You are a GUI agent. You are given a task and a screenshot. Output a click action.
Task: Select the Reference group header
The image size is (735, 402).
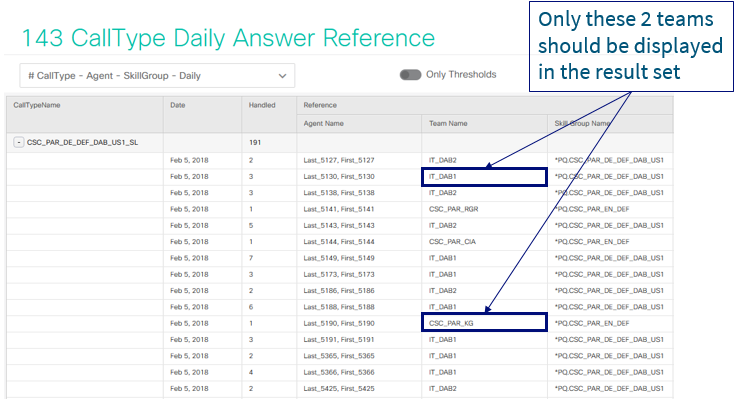[x=320, y=105]
